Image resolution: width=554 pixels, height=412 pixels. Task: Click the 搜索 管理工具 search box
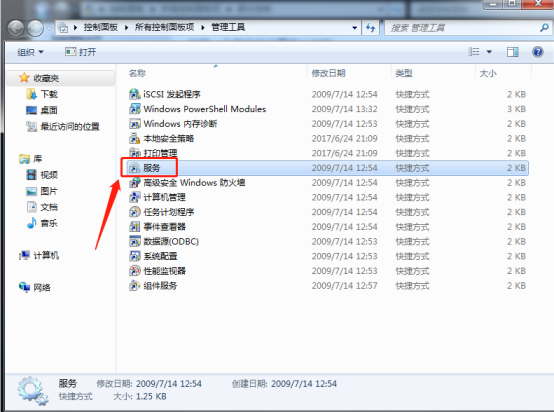tap(463, 28)
